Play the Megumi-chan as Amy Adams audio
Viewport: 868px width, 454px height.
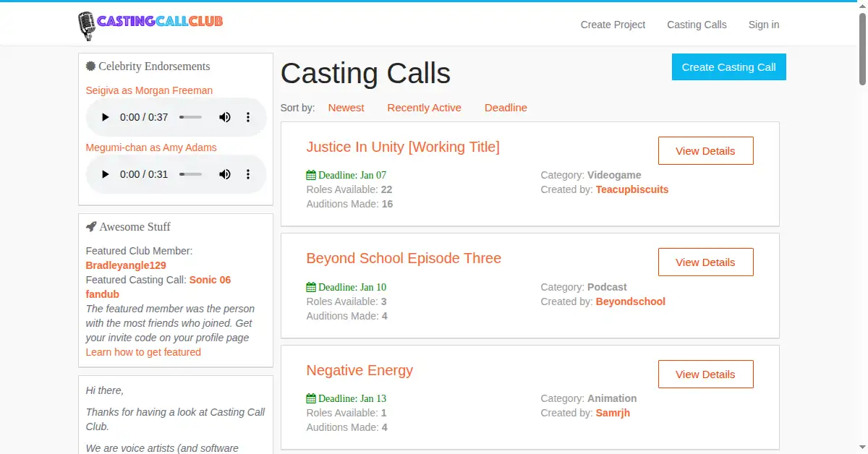[105, 174]
